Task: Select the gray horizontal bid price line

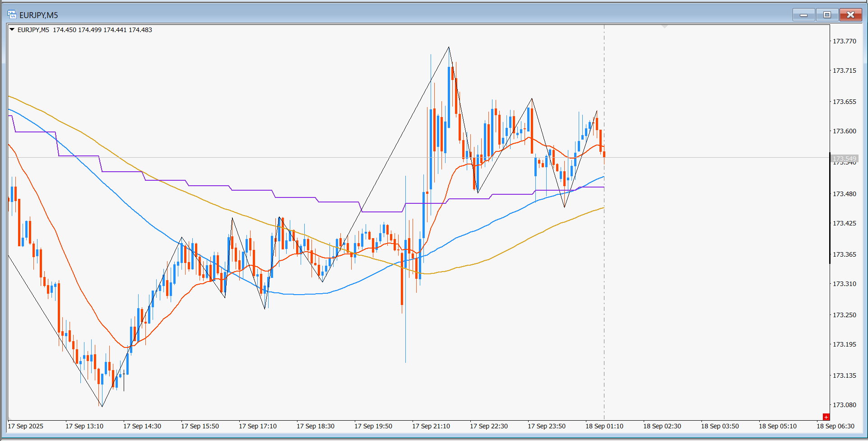Action: point(419,158)
